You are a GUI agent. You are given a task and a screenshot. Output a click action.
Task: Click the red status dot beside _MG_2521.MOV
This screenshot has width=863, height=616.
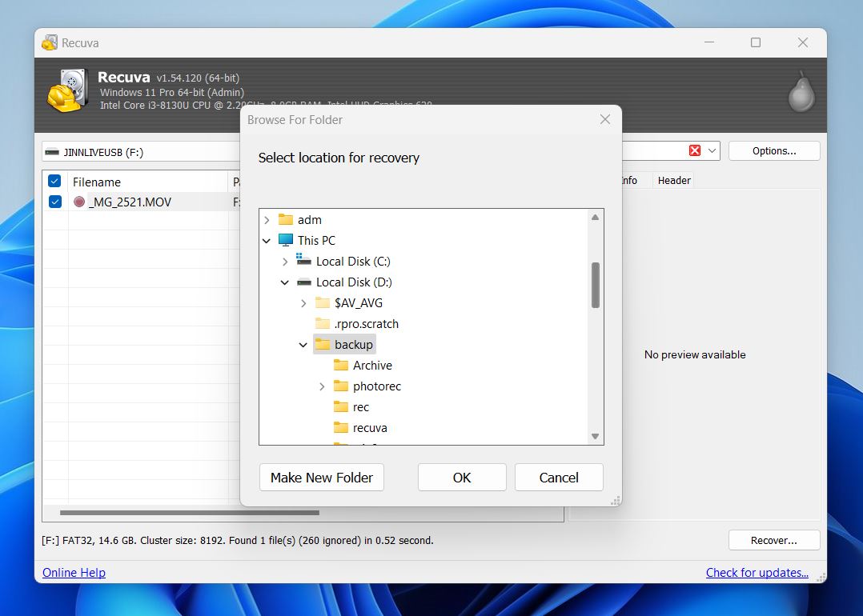tap(79, 202)
